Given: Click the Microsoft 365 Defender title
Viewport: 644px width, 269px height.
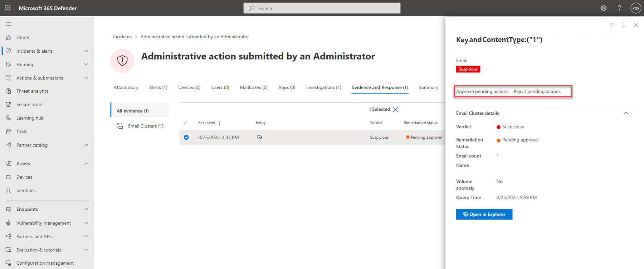Looking at the screenshot, I should coord(48,8).
